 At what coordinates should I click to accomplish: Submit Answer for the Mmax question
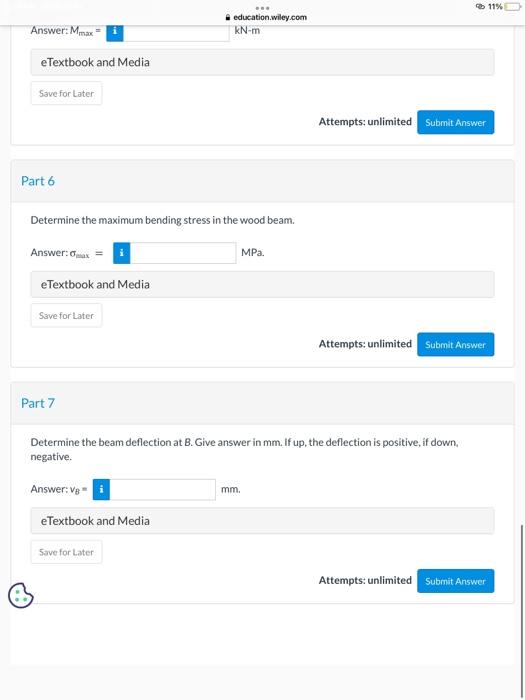click(455, 122)
